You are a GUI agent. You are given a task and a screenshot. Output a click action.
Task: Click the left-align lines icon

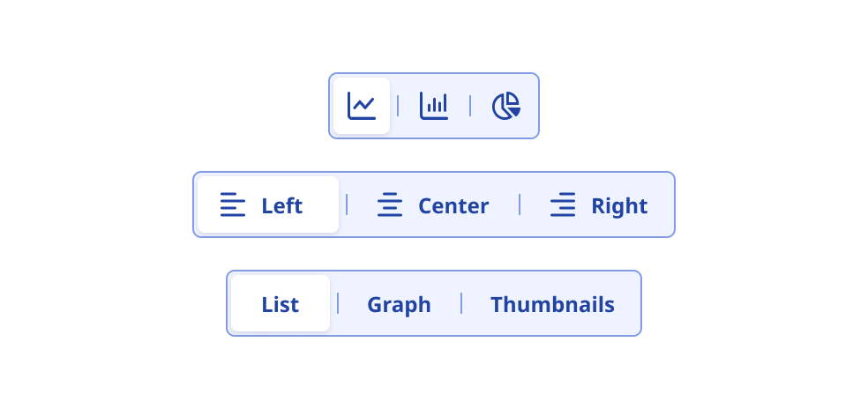233,205
